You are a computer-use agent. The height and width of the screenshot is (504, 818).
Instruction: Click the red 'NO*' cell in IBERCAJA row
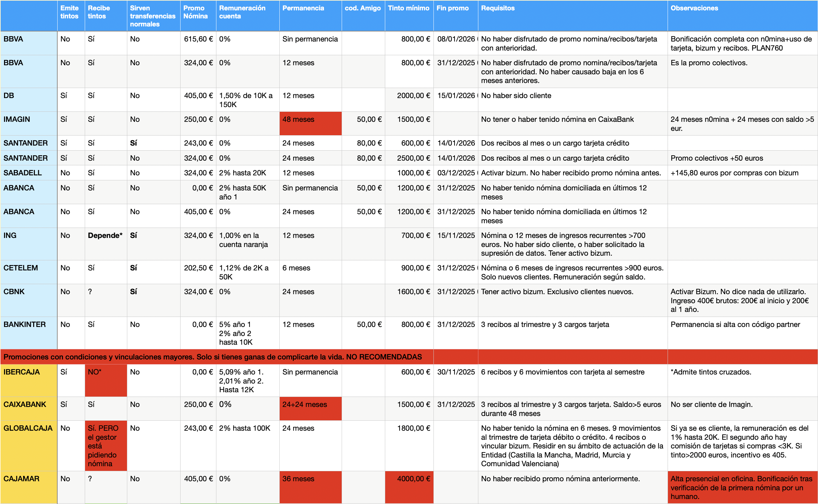(106, 380)
